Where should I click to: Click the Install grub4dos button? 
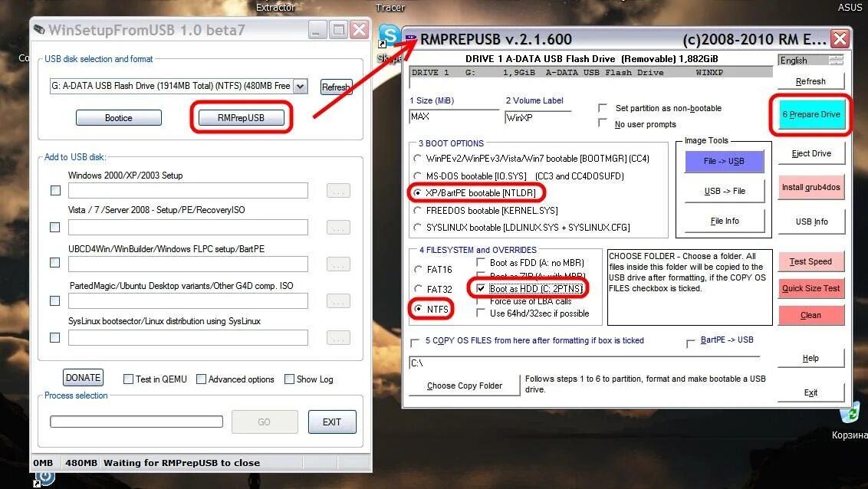[810, 186]
